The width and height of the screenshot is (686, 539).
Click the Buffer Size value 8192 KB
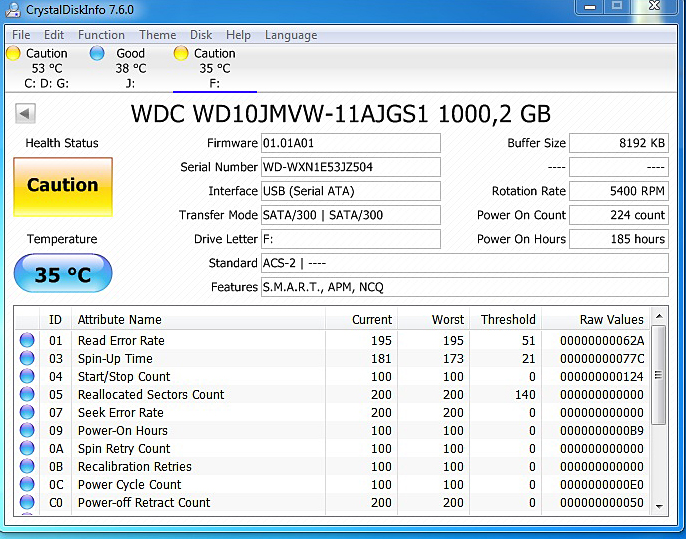pos(619,143)
